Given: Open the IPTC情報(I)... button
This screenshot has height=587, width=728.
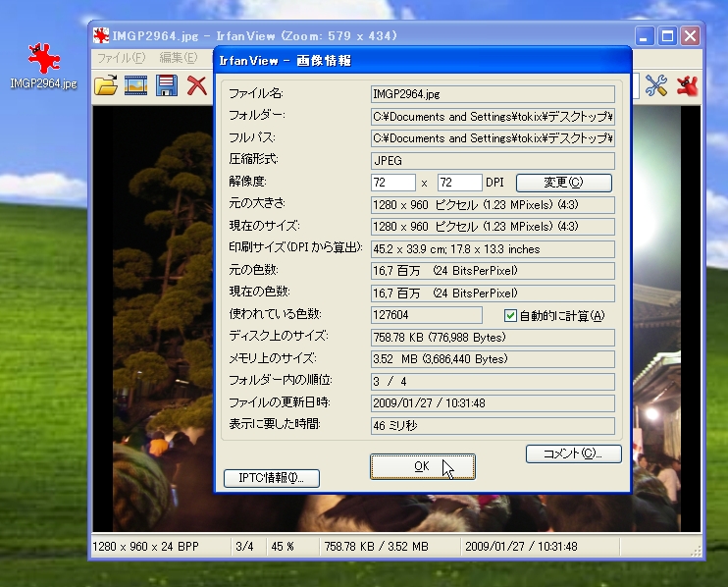Looking at the screenshot, I should click(272, 478).
